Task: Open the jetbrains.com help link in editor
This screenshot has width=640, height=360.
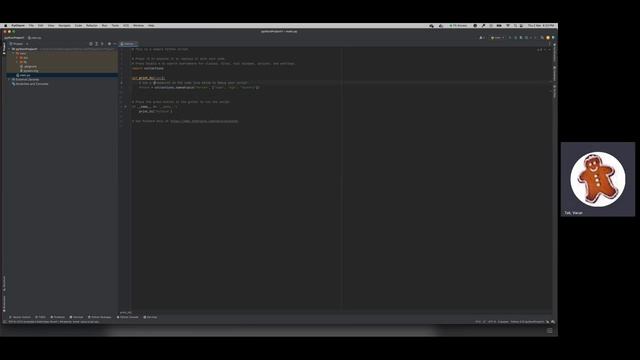Action: click(204, 121)
